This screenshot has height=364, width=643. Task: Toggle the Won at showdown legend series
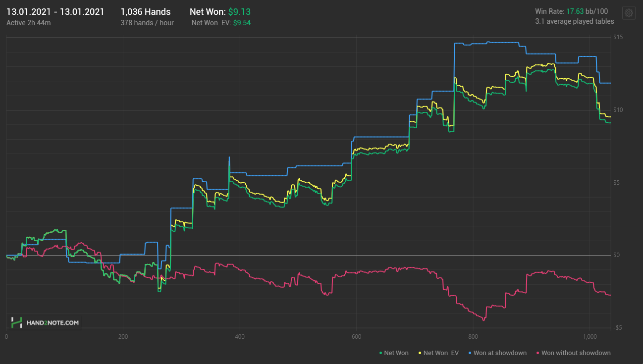pyautogui.click(x=498, y=353)
